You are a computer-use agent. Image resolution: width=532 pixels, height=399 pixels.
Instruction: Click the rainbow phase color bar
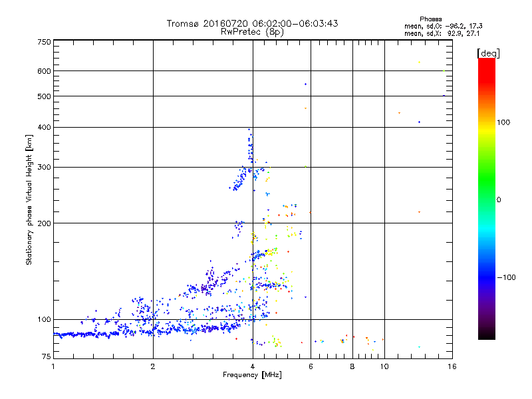(x=487, y=198)
